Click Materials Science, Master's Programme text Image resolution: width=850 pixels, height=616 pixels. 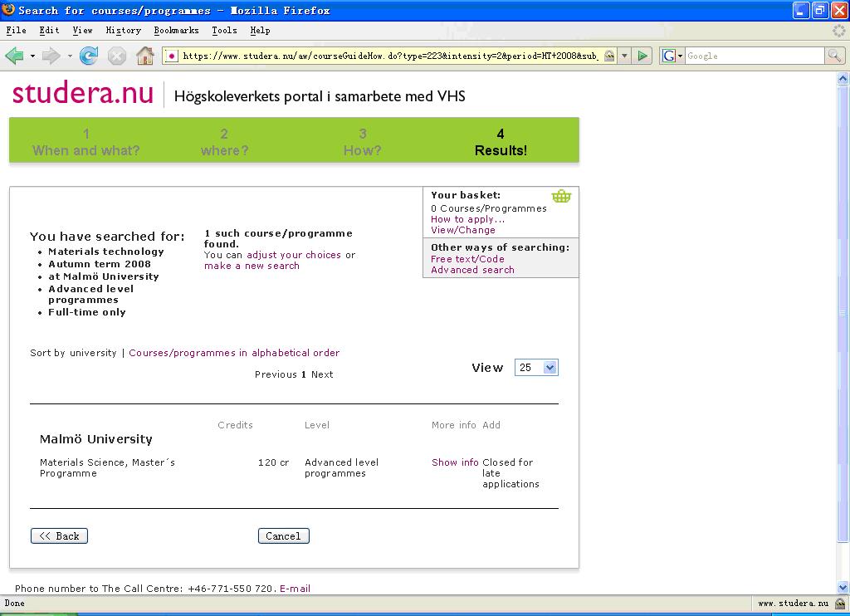click(x=107, y=467)
